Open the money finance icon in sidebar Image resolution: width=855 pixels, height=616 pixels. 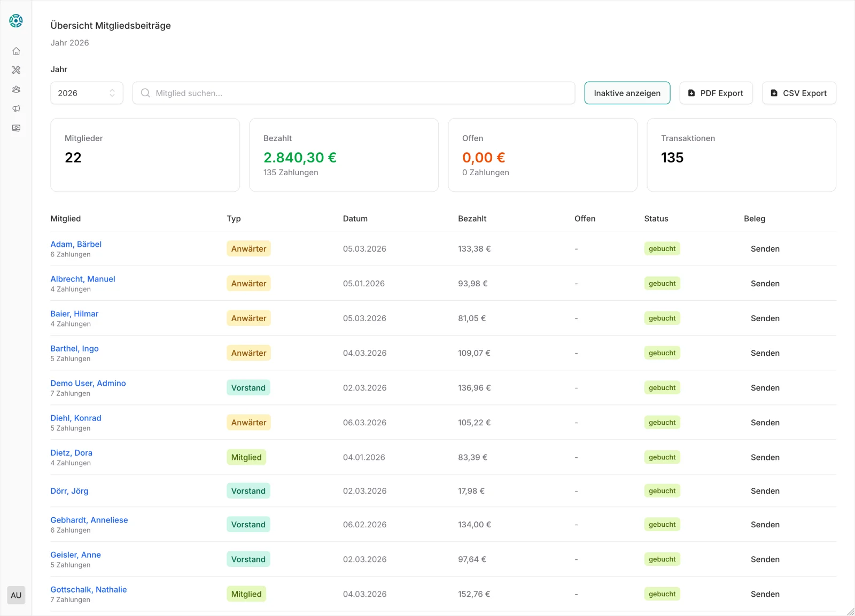coord(16,128)
